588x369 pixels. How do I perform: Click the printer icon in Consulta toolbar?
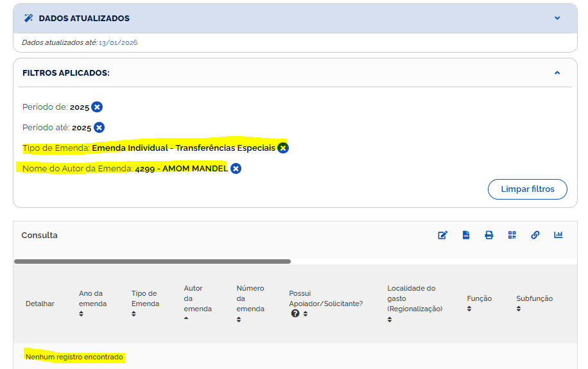pyautogui.click(x=489, y=236)
